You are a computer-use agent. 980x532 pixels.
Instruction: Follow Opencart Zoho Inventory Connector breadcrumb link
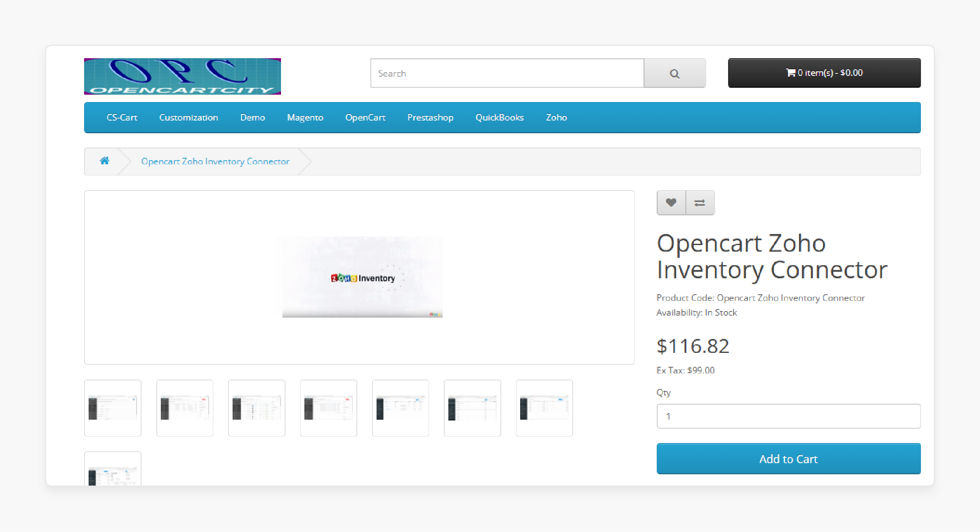[215, 161]
